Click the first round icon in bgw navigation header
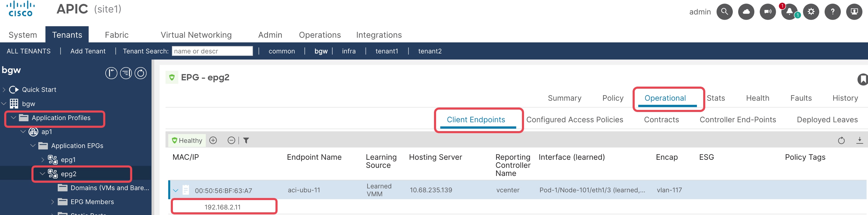 tap(111, 73)
